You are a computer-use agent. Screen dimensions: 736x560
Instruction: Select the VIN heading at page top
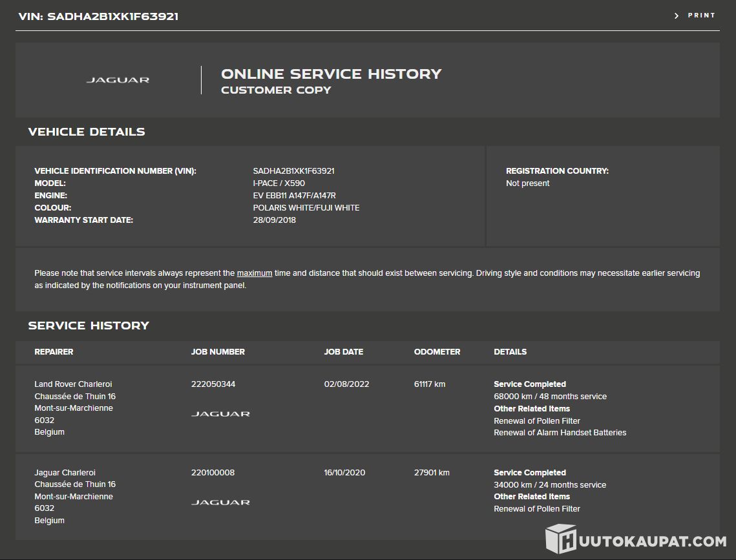(98, 16)
